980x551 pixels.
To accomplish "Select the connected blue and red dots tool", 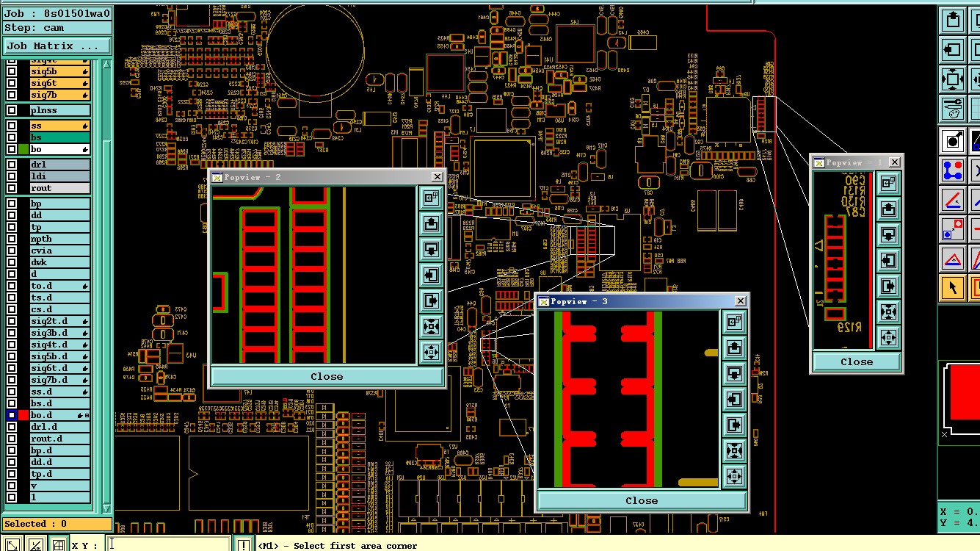I will 953,170.
